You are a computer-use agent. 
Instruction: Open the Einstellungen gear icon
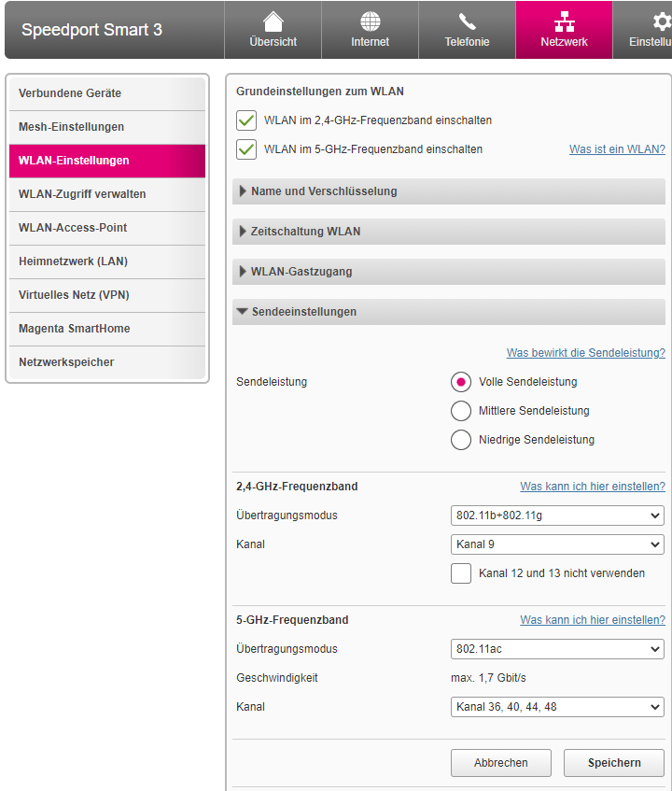(661, 21)
